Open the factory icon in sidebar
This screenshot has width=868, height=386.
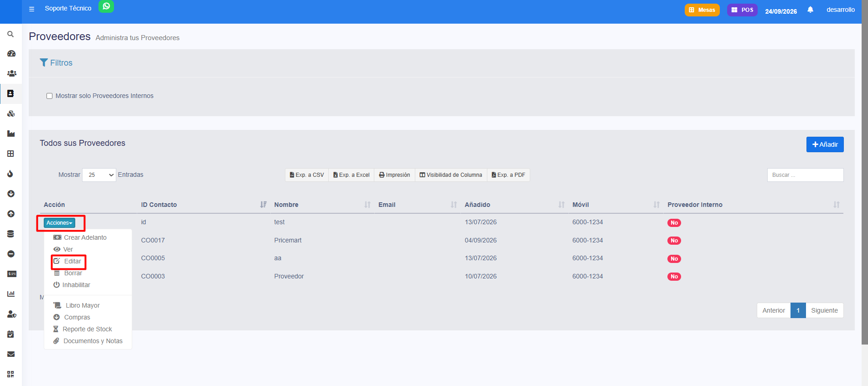click(x=11, y=134)
